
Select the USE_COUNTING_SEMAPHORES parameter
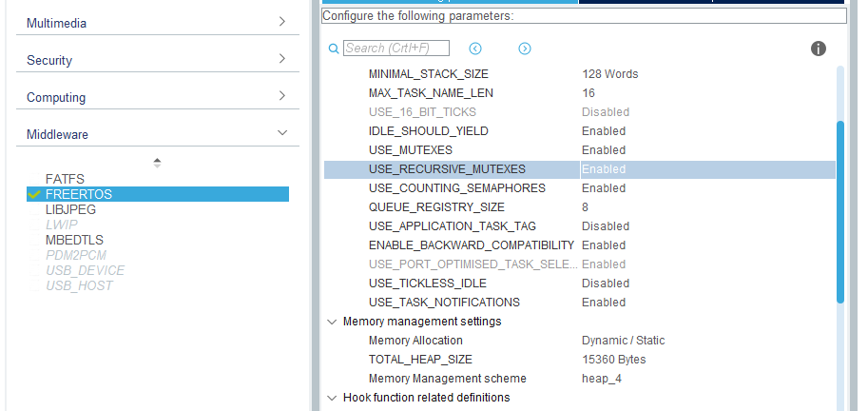456,188
